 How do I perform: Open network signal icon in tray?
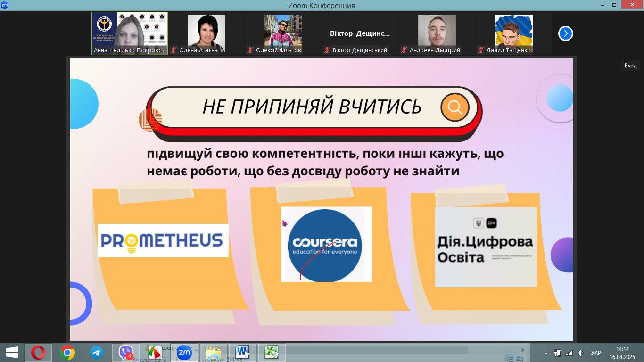tap(569, 353)
